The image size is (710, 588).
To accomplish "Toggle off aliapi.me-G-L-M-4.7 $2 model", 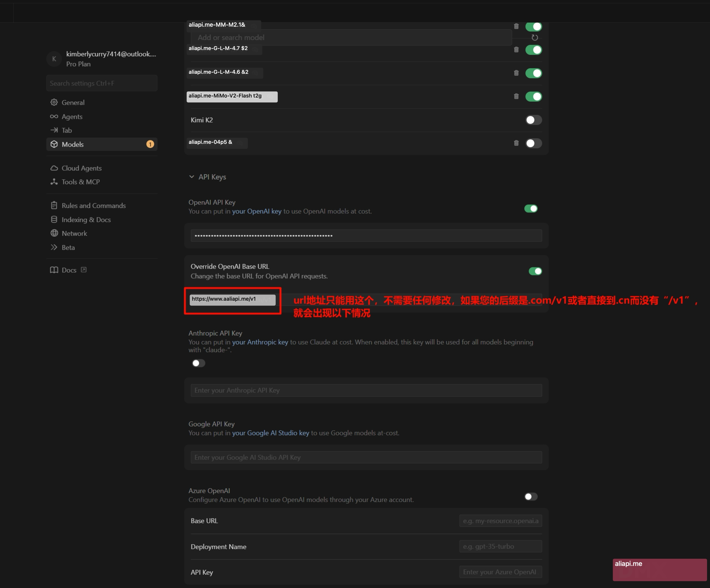I will [x=534, y=50].
